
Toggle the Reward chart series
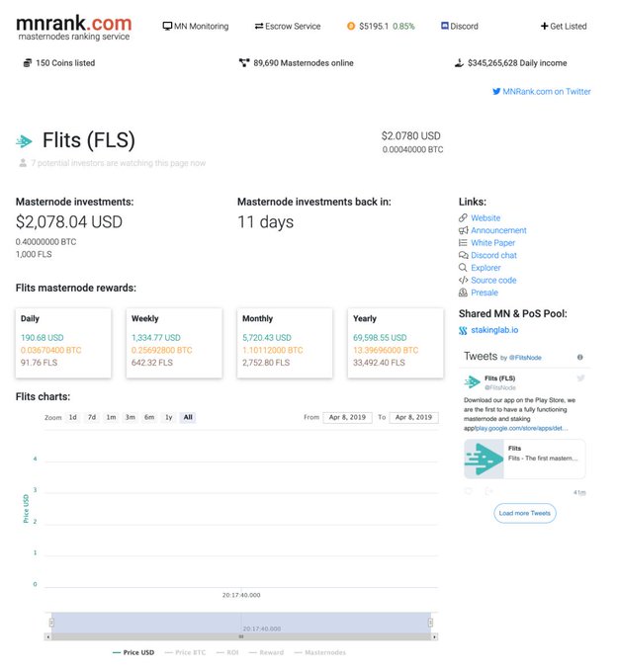[266, 652]
